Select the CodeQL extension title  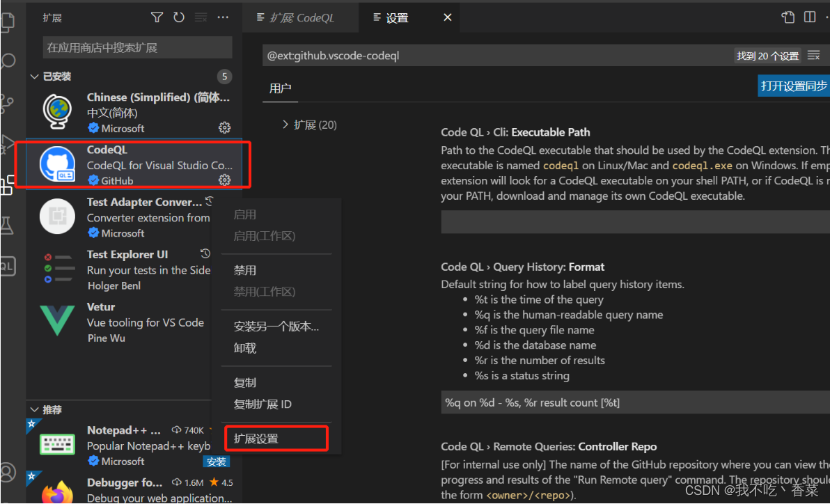click(x=107, y=150)
